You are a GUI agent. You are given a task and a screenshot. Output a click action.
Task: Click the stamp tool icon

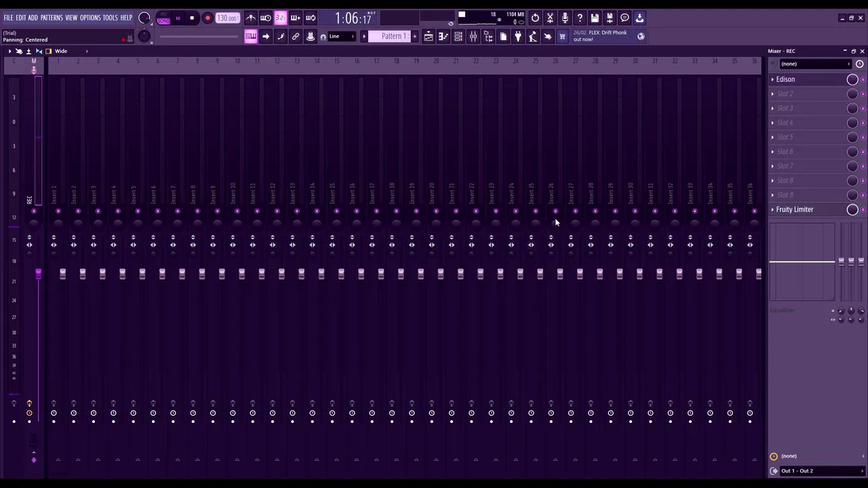(x=311, y=37)
